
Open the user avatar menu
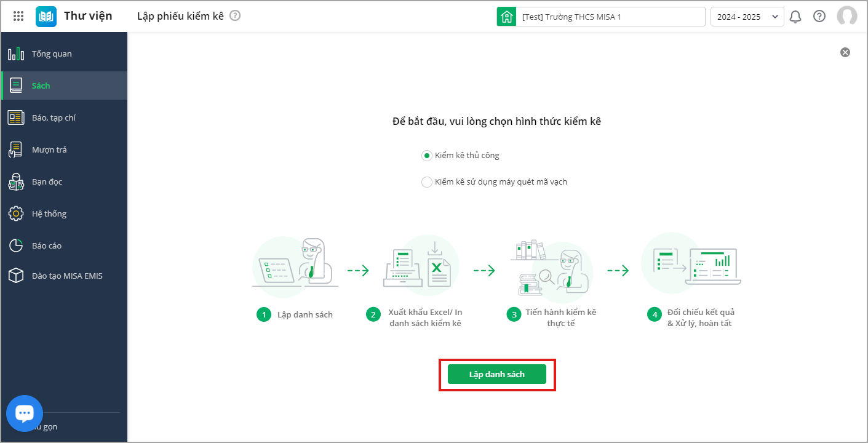click(846, 17)
